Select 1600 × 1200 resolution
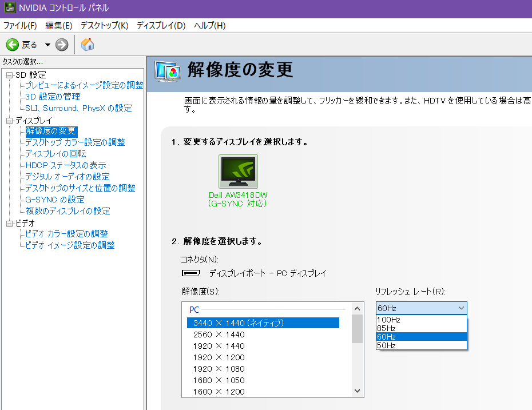Image resolution: width=532 pixels, height=410 pixels. (x=219, y=392)
